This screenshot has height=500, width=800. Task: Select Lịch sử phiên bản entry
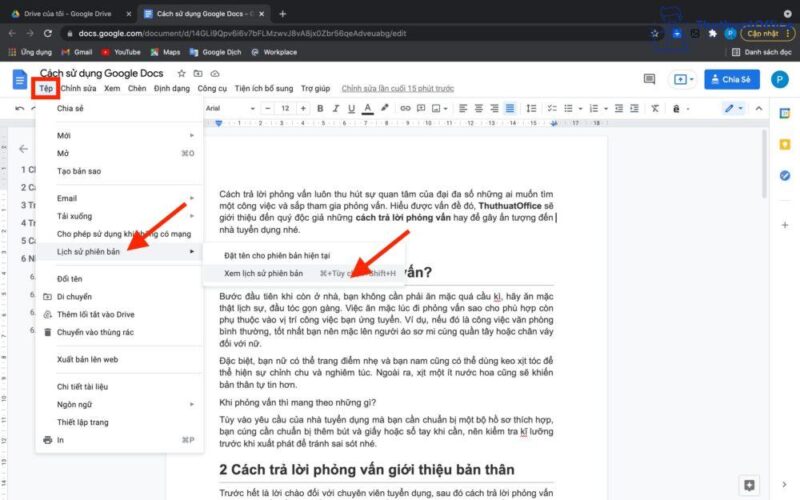119,252
